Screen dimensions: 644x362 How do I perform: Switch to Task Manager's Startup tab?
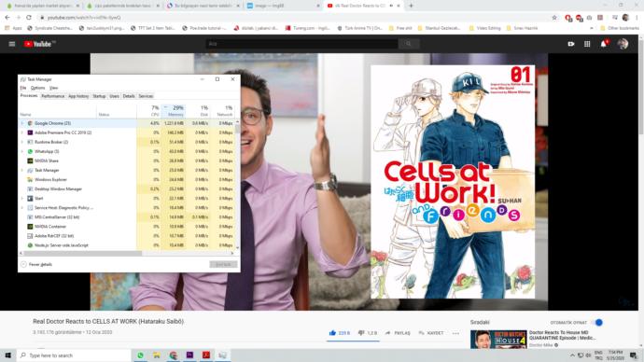pos(99,96)
